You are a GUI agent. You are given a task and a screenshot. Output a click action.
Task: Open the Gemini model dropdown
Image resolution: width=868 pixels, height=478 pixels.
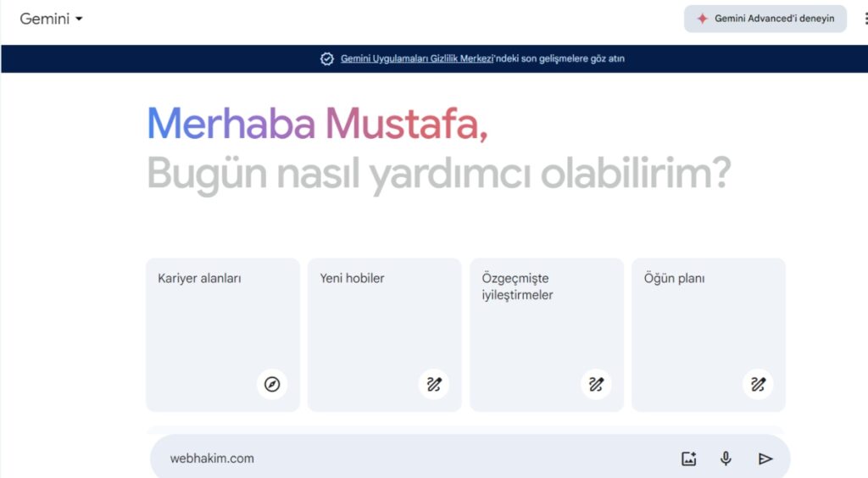[x=52, y=19]
